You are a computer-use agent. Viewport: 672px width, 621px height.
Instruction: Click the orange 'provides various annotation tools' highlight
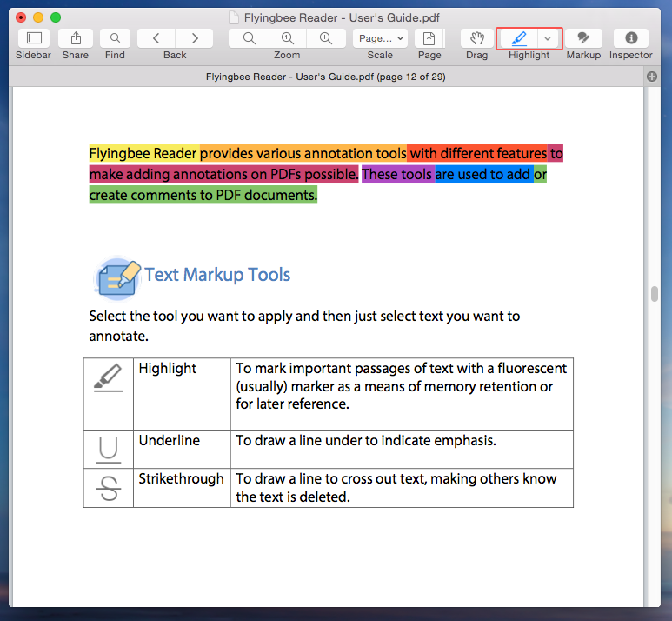pos(303,153)
